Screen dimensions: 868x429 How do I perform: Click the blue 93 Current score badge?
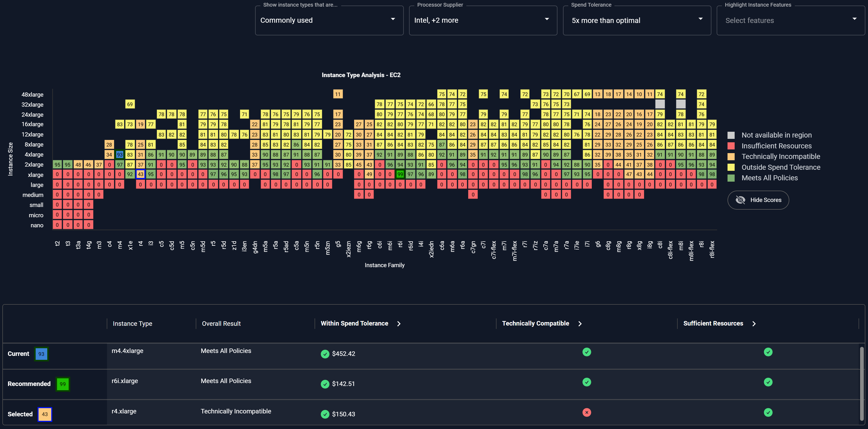pos(41,354)
